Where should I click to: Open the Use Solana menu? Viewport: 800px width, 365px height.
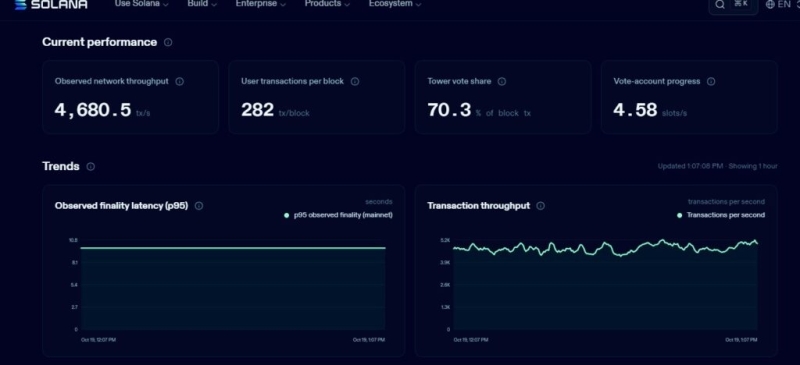pos(141,4)
